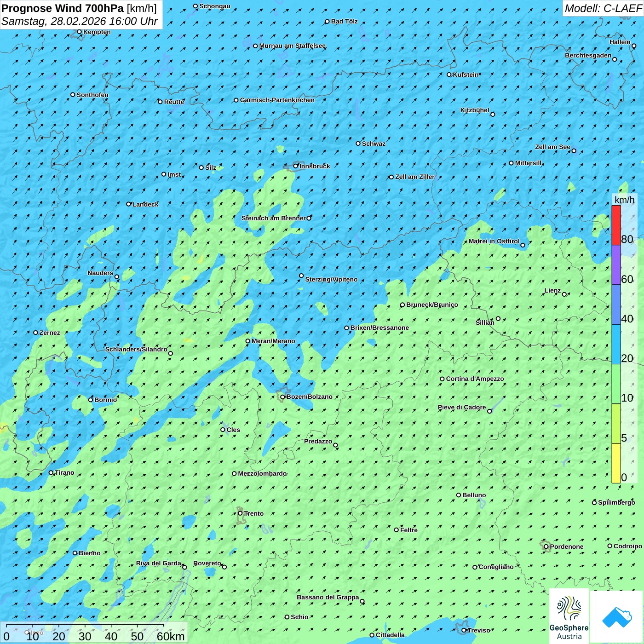The height and width of the screenshot is (644, 644).
Task: Select the Garmisch-Partenkirchen label
Action: 277,100
